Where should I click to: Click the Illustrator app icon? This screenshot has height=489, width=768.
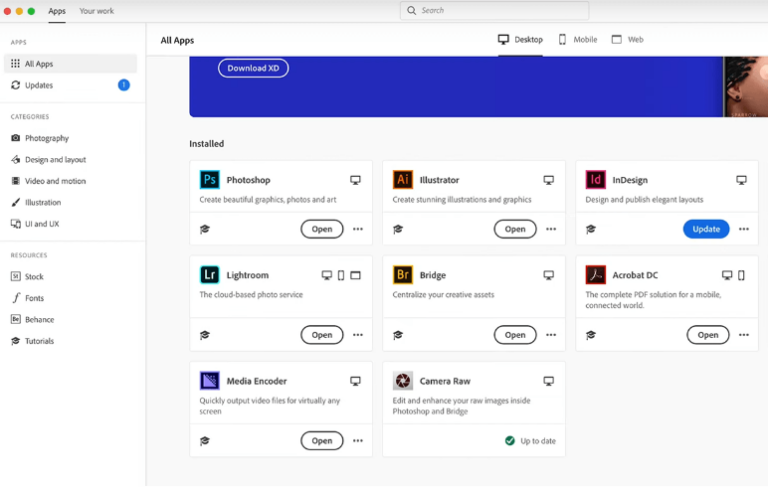[x=403, y=180]
